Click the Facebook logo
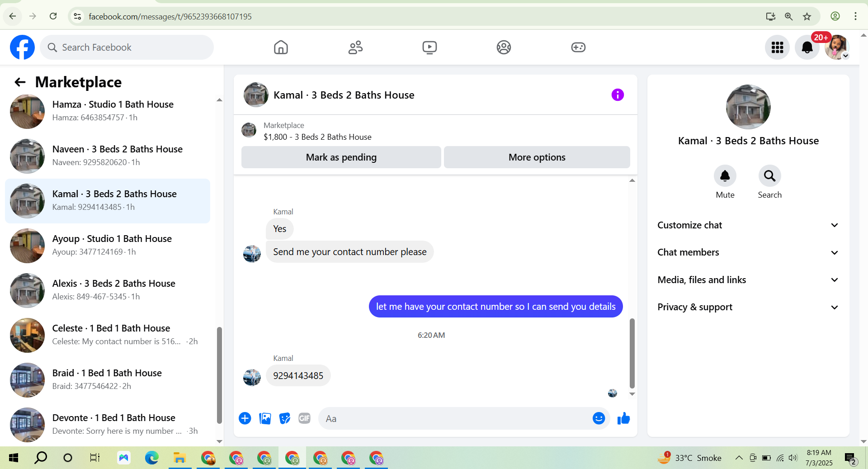This screenshot has height=469, width=868. click(x=22, y=47)
